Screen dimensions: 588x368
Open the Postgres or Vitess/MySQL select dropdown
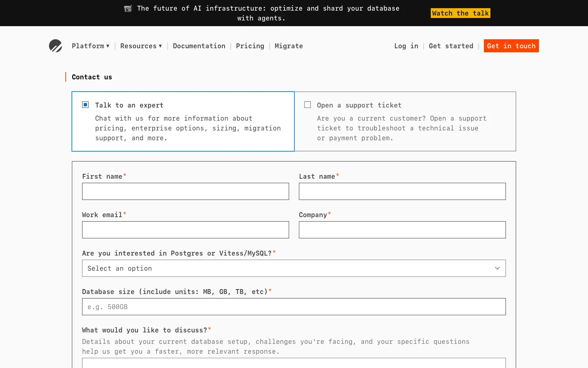click(x=294, y=268)
